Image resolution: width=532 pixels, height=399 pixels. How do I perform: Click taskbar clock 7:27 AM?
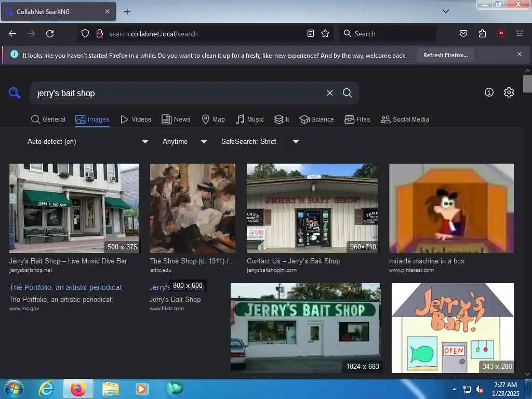[x=506, y=389]
